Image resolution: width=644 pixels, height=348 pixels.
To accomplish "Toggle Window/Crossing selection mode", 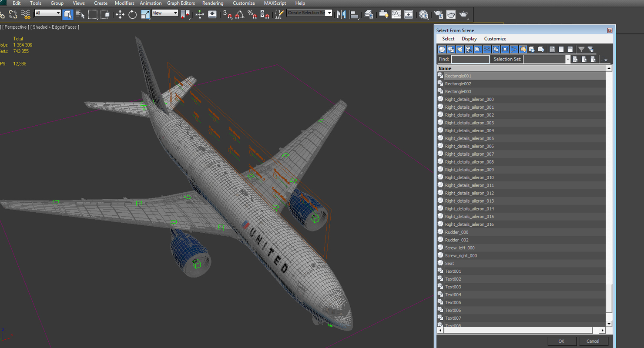I will click(x=105, y=14).
